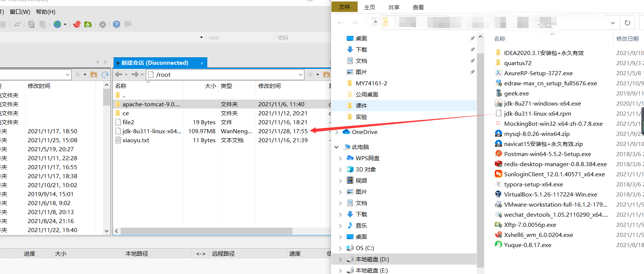Go back in the remote /root pane
644x274 pixels.
(119, 74)
